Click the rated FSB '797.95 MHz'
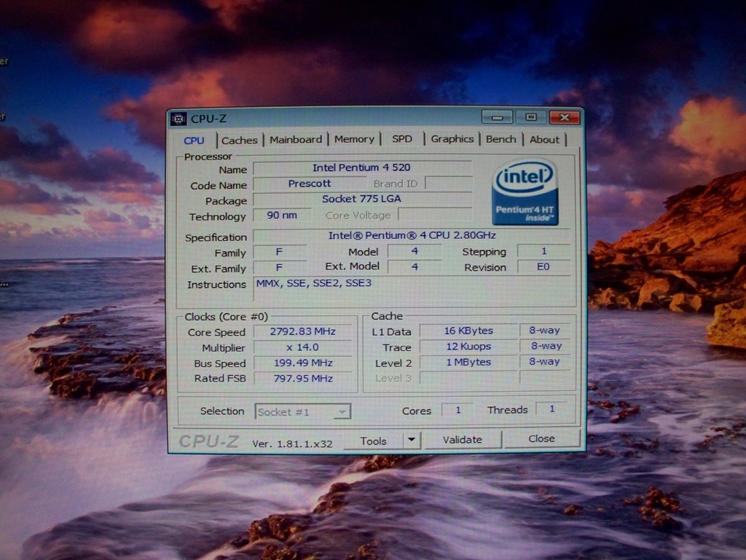This screenshot has width=746, height=560. 303,379
